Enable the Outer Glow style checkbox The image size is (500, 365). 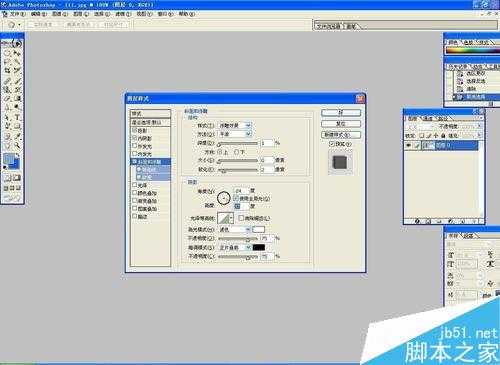pyautogui.click(x=135, y=146)
